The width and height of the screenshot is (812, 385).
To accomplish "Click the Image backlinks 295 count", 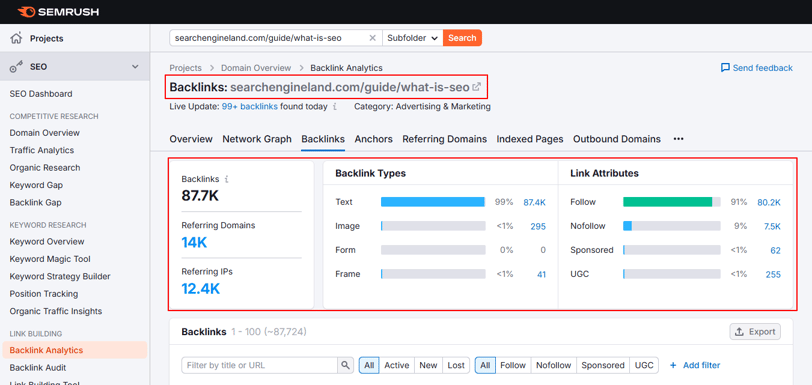I will click(538, 226).
